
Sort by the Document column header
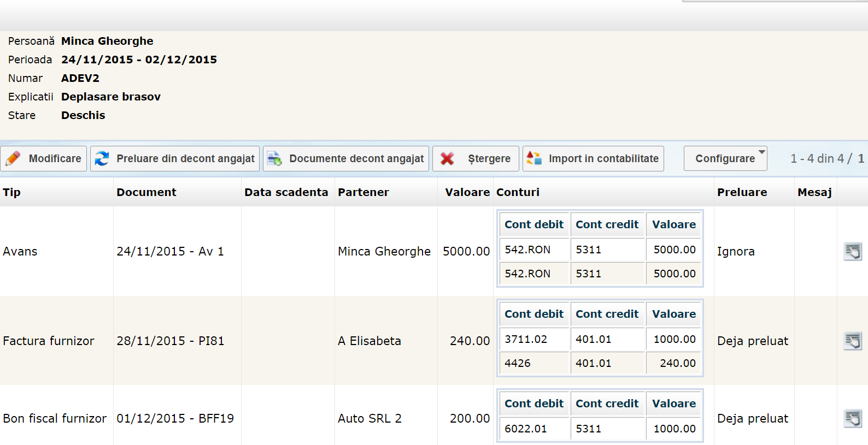point(146,192)
